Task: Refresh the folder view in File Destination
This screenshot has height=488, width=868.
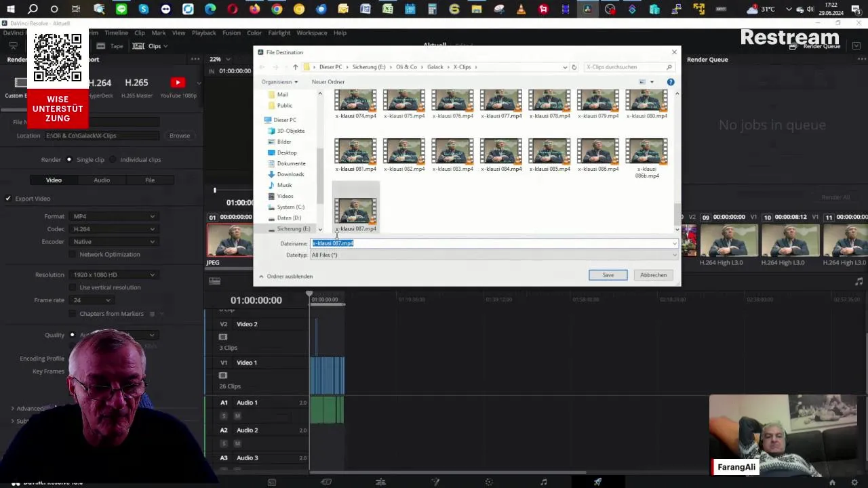Action: click(x=574, y=67)
